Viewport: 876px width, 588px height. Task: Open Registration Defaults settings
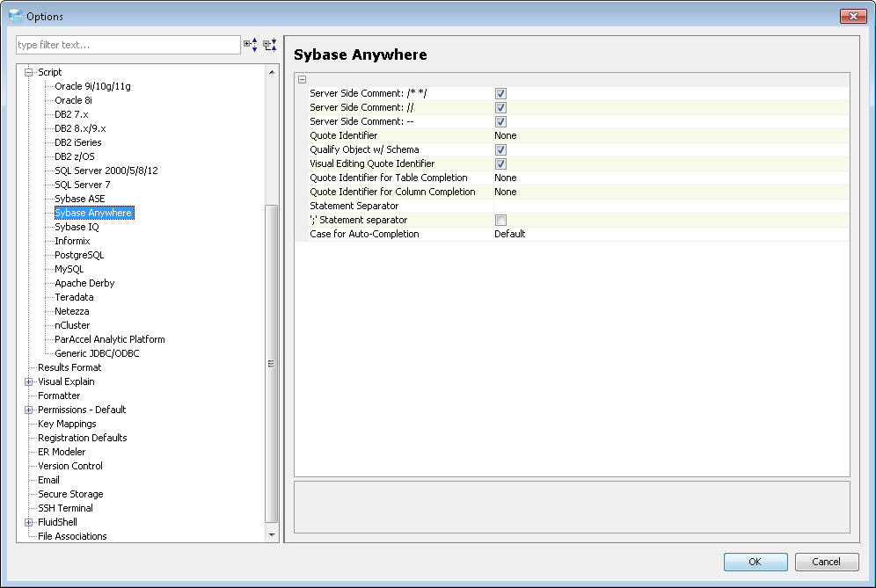tap(83, 438)
